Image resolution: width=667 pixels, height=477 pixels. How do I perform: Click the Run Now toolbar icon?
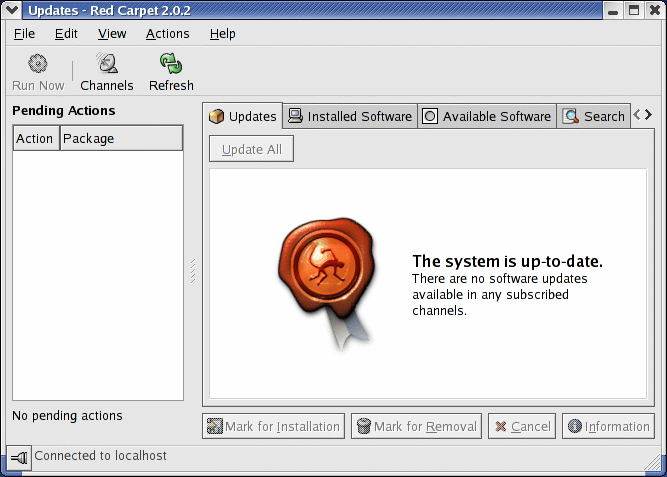click(x=38, y=73)
